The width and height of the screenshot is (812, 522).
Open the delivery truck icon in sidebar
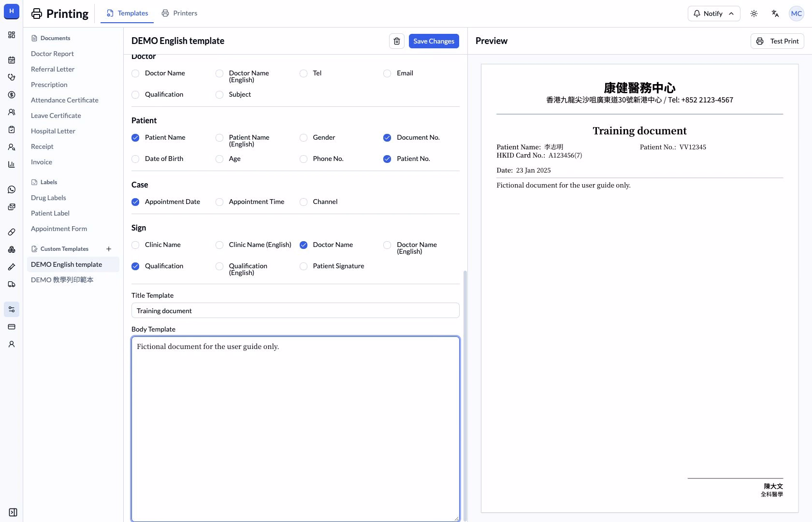[x=12, y=284]
